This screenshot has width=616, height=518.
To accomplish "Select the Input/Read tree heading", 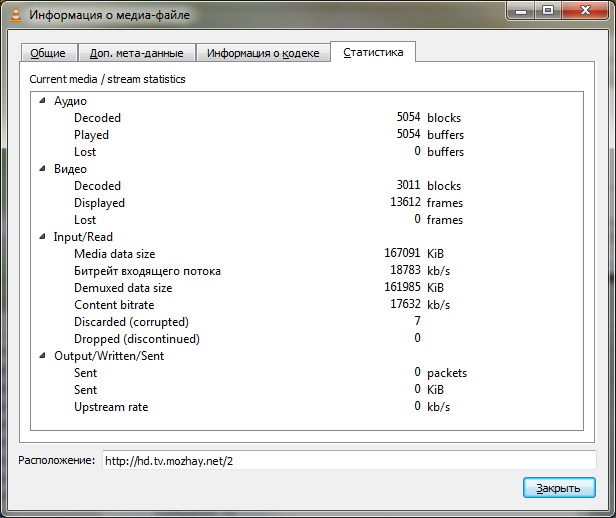I will tap(83, 237).
